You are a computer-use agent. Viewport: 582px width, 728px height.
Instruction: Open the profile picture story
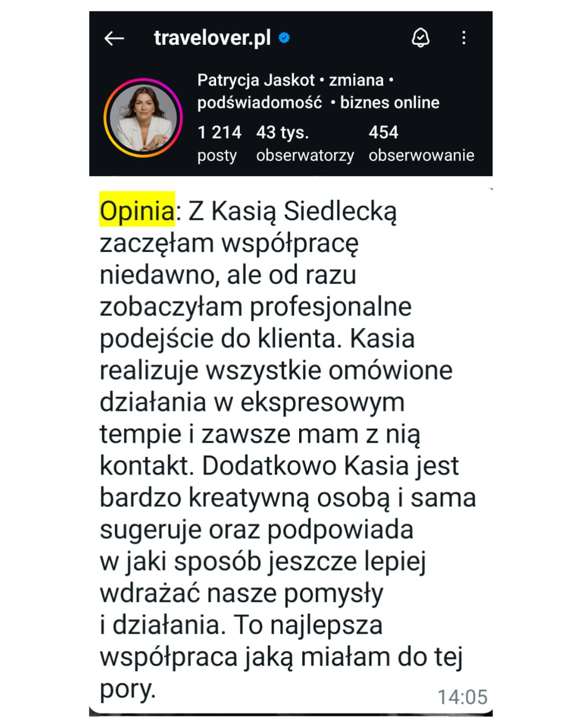[x=143, y=118]
